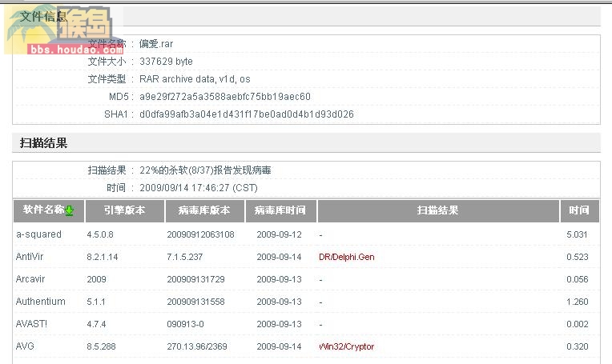Select the file size 337629 byte
The image size is (612, 364).
[x=166, y=62]
